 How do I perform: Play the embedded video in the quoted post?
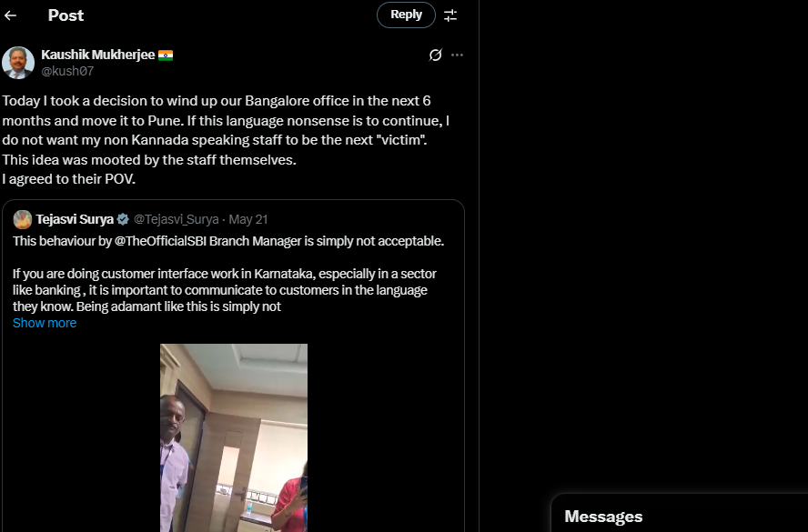[x=234, y=437]
